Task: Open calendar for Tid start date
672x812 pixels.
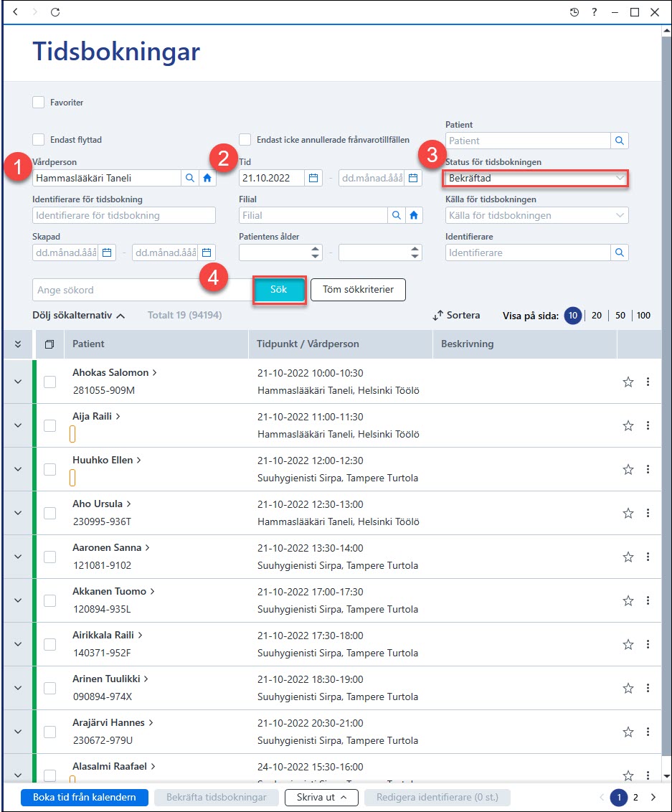Action: click(x=313, y=178)
